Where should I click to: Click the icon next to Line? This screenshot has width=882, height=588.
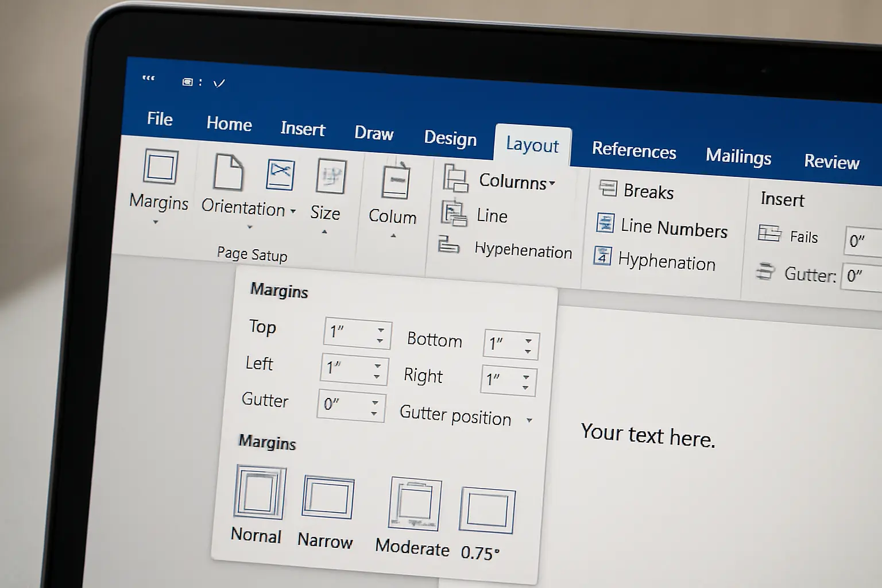click(x=454, y=213)
